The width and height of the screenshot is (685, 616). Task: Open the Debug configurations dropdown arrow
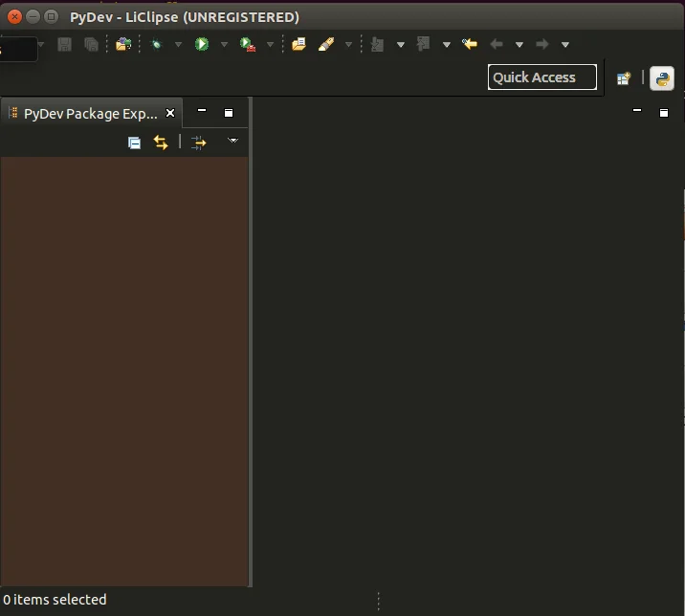point(178,45)
